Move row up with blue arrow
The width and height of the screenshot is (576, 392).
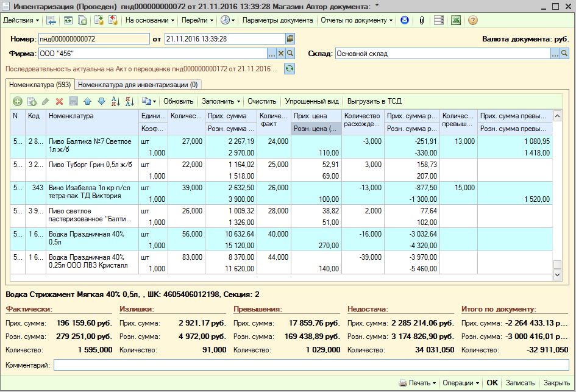point(87,101)
